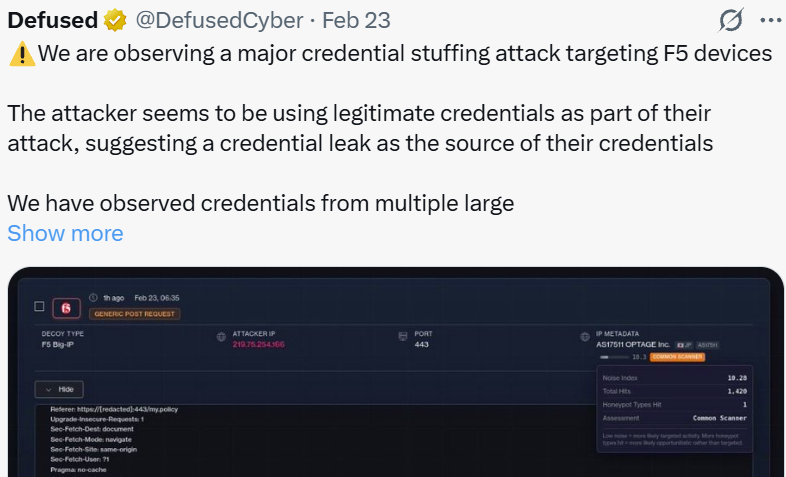Open the three-dot more options menu
The image size is (786, 477).
768,20
